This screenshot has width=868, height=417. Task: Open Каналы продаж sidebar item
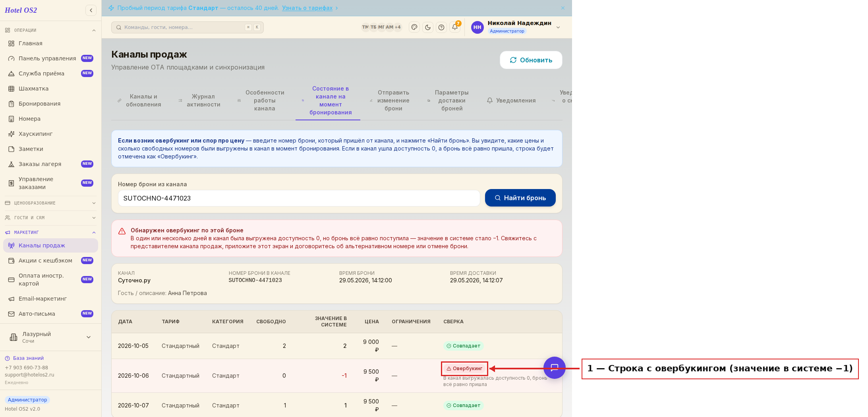[50, 245]
